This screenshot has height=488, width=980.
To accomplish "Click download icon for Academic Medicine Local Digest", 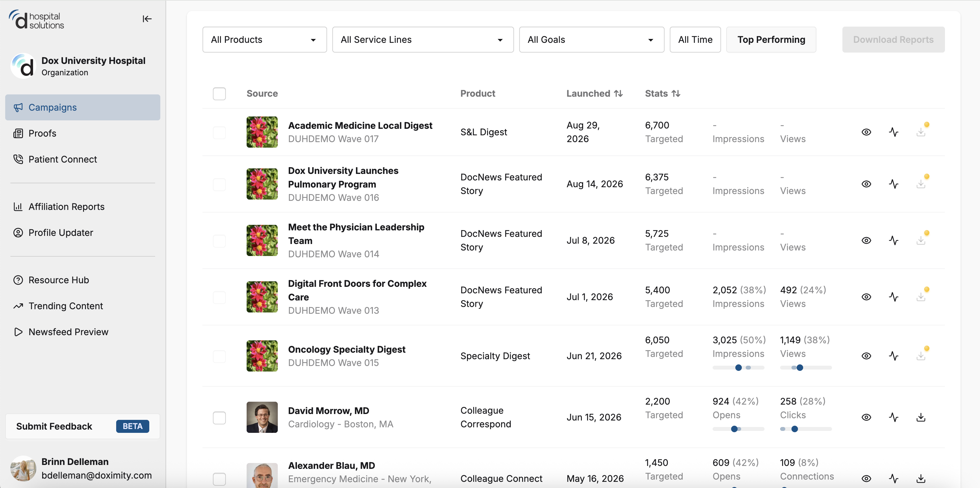I will pos(921,132).
